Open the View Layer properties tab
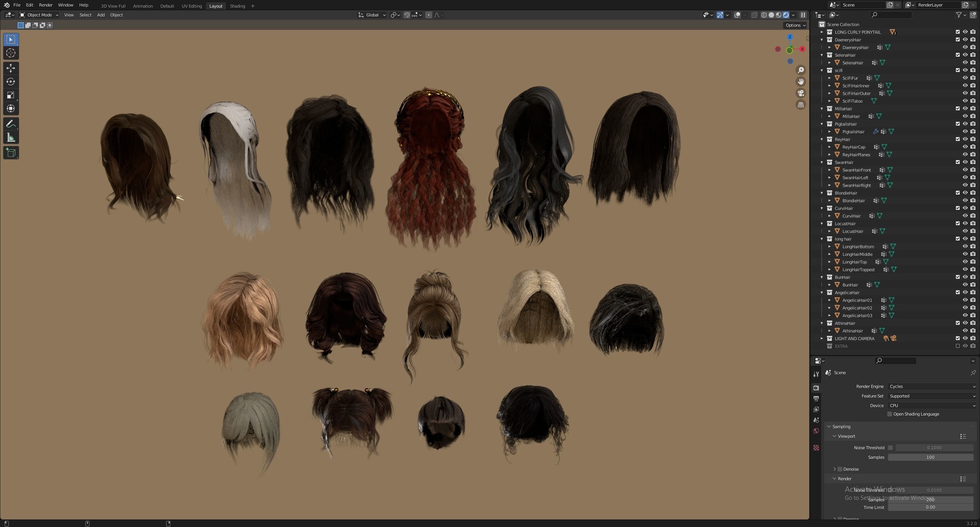The image size is (980, 527). 816,409
